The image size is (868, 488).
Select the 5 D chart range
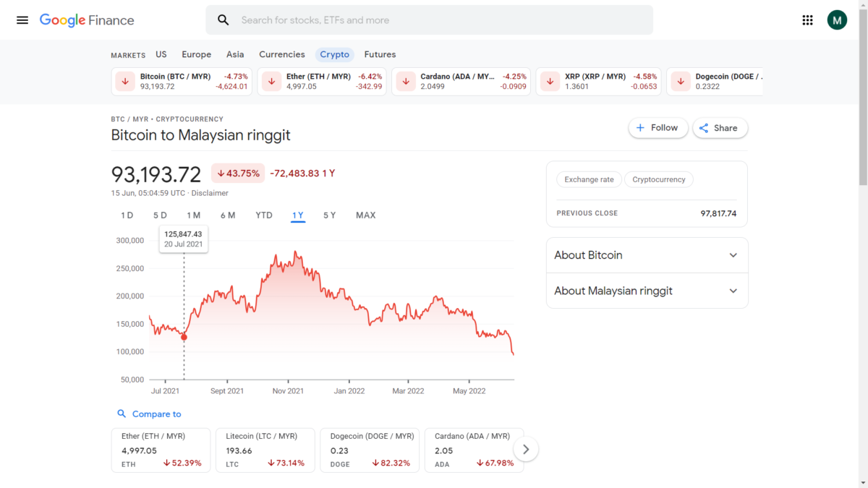click(x=160, y=215)
